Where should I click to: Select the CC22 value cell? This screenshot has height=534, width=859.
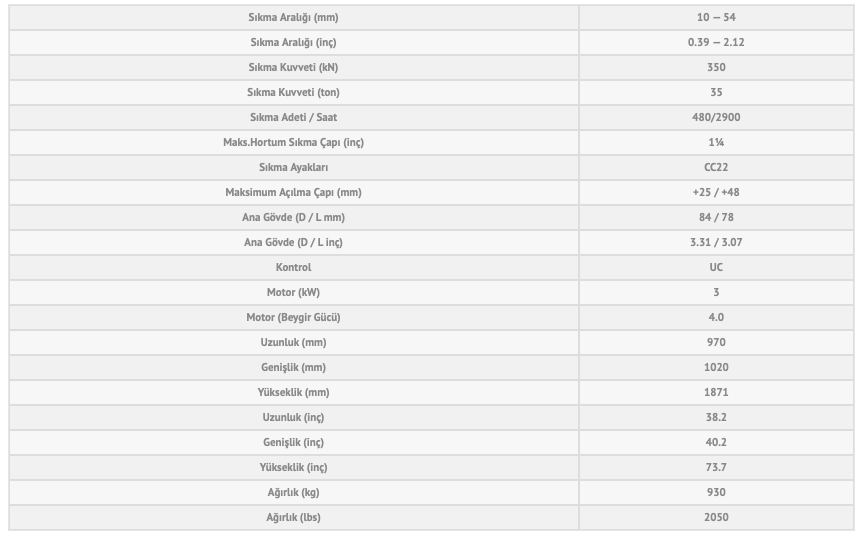coord(715,168)
